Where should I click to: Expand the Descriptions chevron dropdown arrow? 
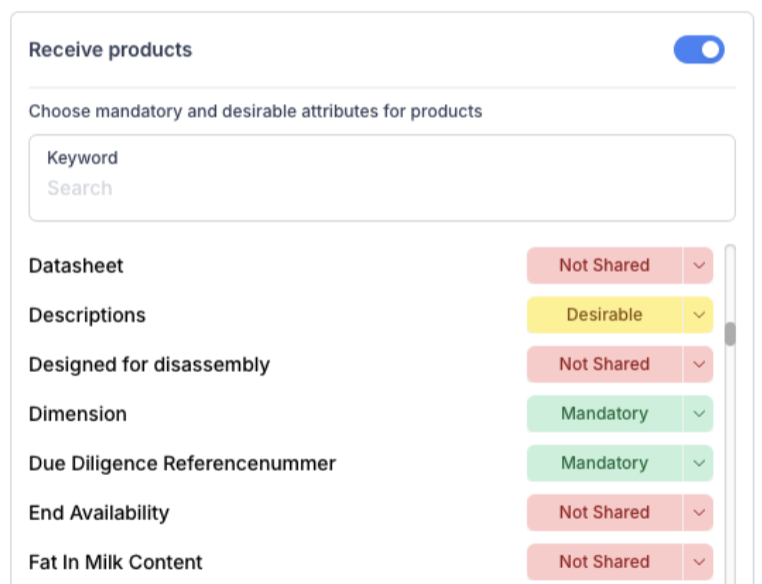(698, 315)
